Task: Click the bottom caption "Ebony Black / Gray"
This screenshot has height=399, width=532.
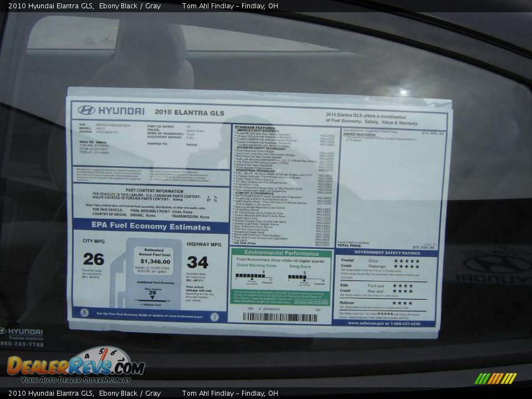Action: click(x=130, y=393)
